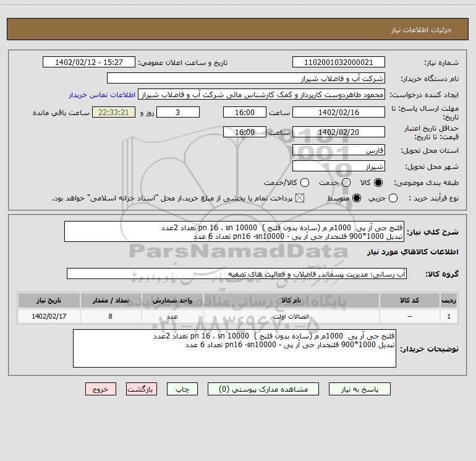Click the واحد شمارش column header

172,300
